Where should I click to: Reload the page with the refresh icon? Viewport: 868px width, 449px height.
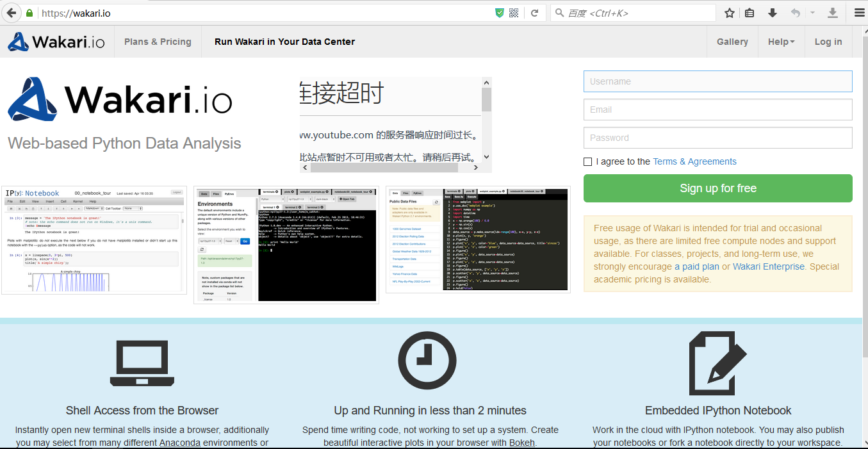click(536, 12)
